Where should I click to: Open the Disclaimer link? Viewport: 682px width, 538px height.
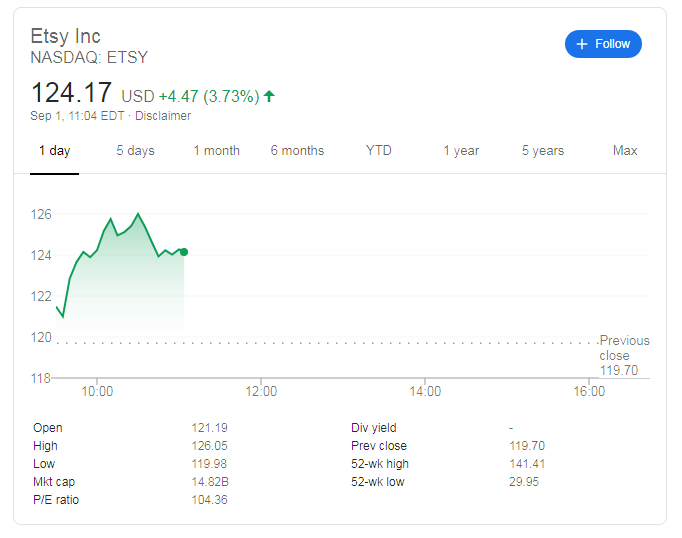coord(163,116)
